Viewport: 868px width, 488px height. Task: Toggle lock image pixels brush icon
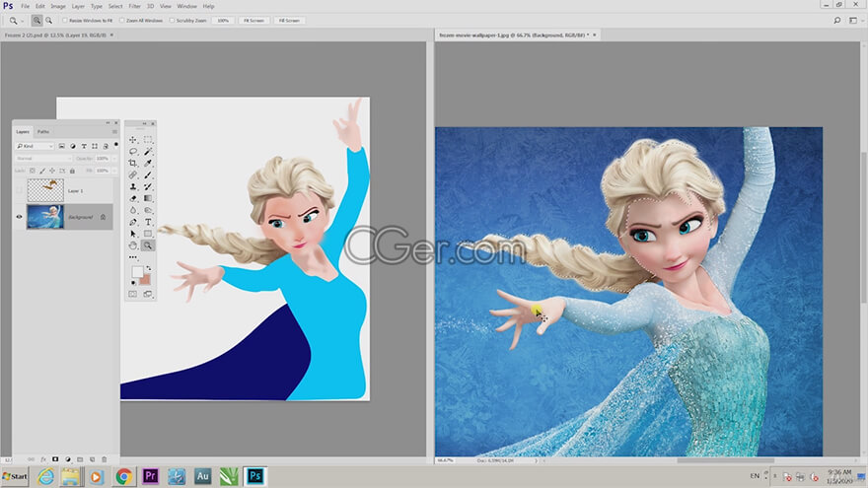pyautogui.click(x=42, y=171)
